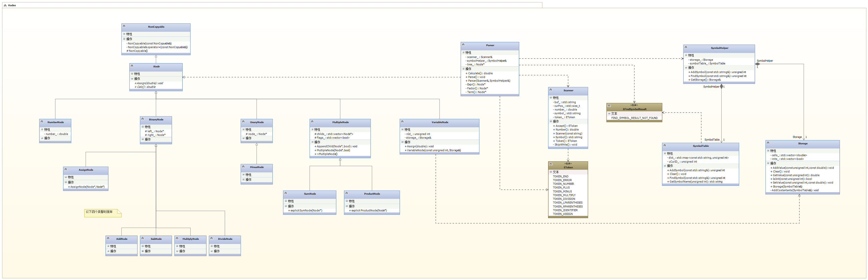The image size is (868, 280).
Task: Collapse the VariableNode class with its chevron
Action: click(402, 121)
